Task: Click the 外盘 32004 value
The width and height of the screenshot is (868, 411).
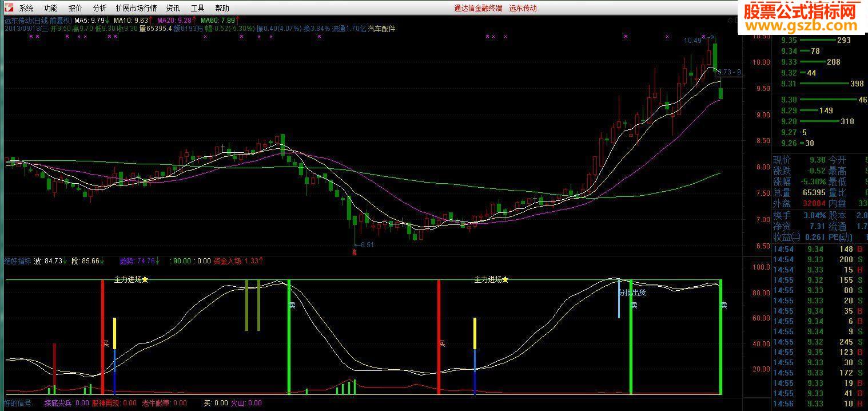Action: pos(814,203)
